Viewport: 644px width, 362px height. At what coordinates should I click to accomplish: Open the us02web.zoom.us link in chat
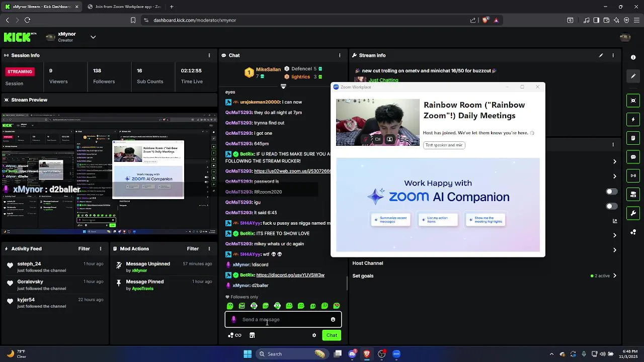(x=292, y=171)
